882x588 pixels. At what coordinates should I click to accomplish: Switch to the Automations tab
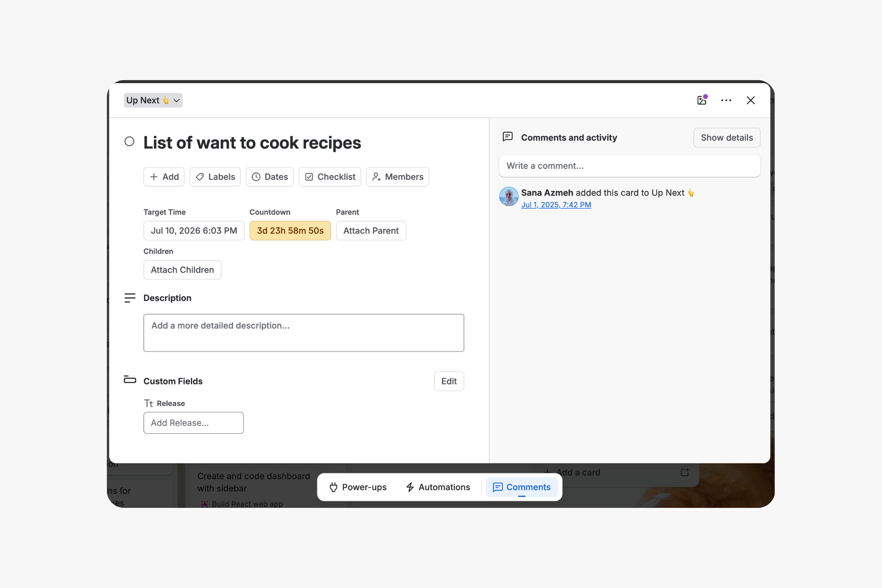click(438, 487)
